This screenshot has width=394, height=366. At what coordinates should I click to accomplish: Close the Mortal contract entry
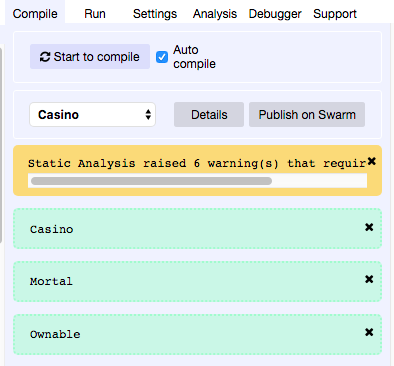369,279
